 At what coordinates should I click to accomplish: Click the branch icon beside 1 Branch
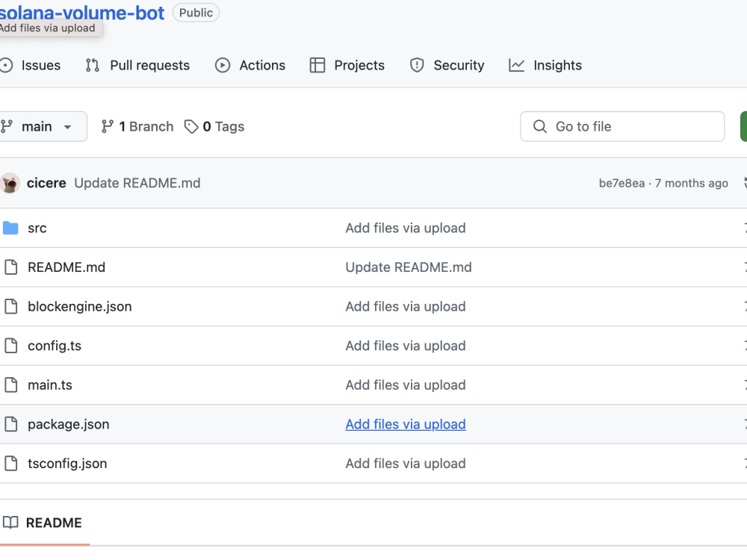(107, 127)
